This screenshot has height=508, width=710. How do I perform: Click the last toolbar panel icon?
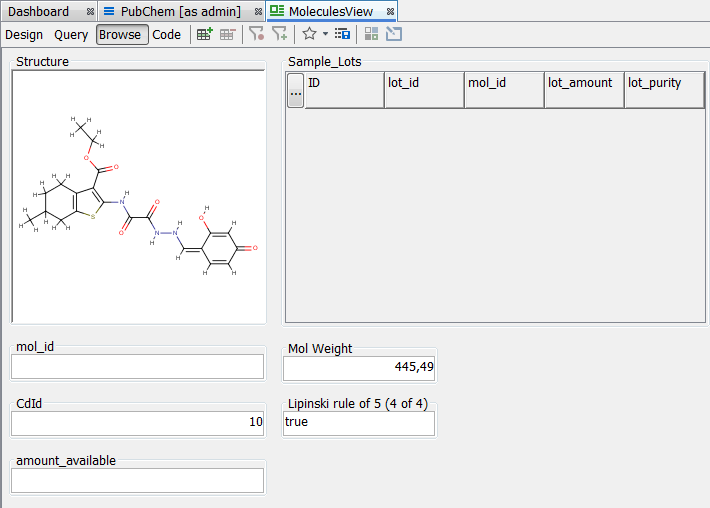(x=394, y=34)
